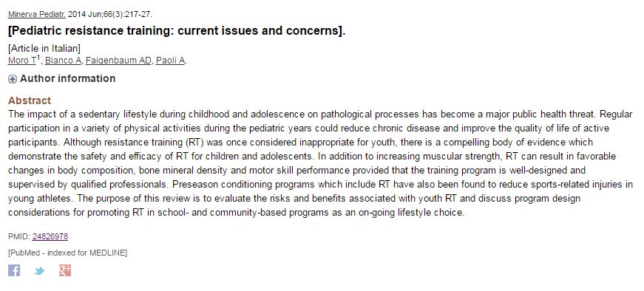Click the Abstract section heading
Viewport: 644px width, 291px height.
[30, 100]
